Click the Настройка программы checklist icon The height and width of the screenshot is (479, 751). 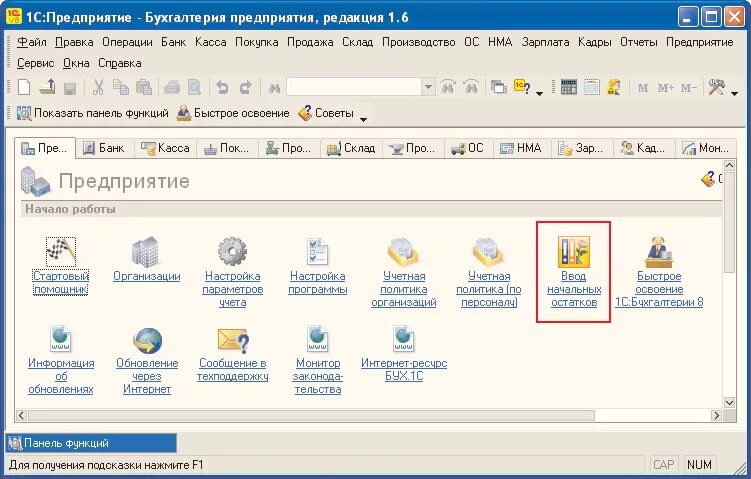pyautogui.click(x=318, y=251)
